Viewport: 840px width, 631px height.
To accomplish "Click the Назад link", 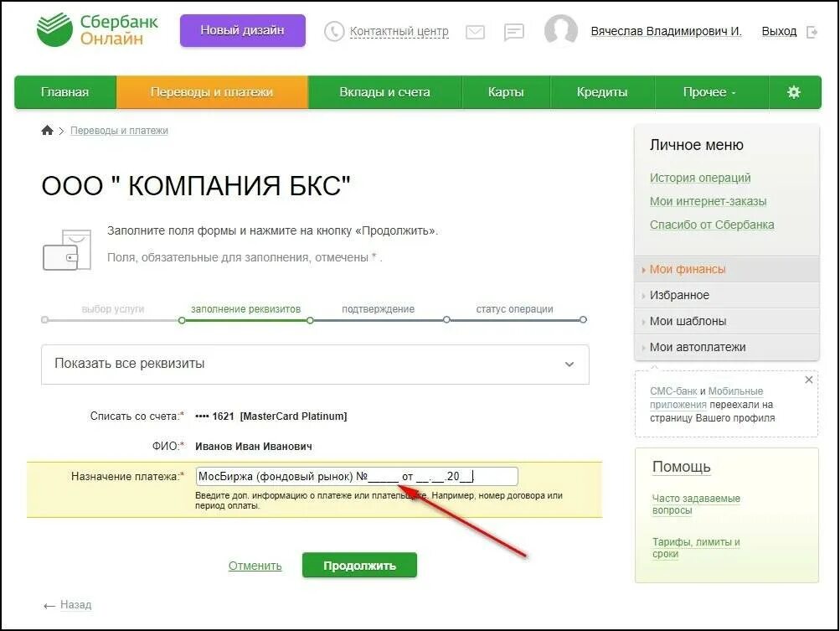I will 75,605.
